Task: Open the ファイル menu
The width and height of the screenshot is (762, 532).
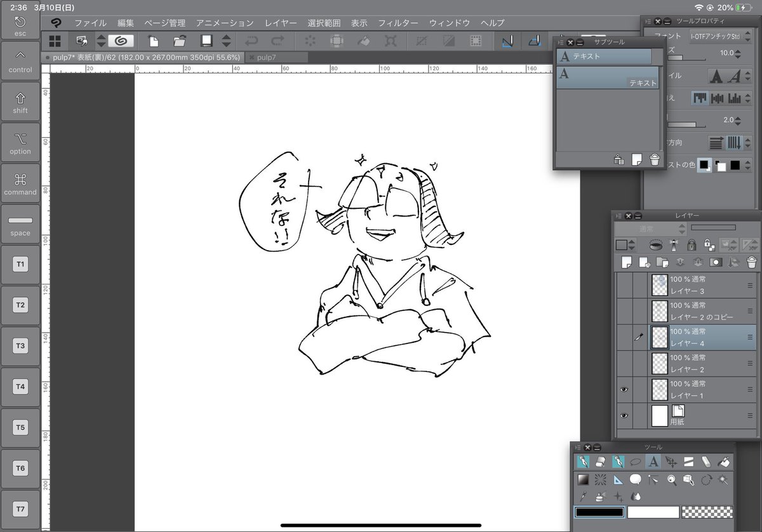Action: pyautogui.click(x=90, y=23)
